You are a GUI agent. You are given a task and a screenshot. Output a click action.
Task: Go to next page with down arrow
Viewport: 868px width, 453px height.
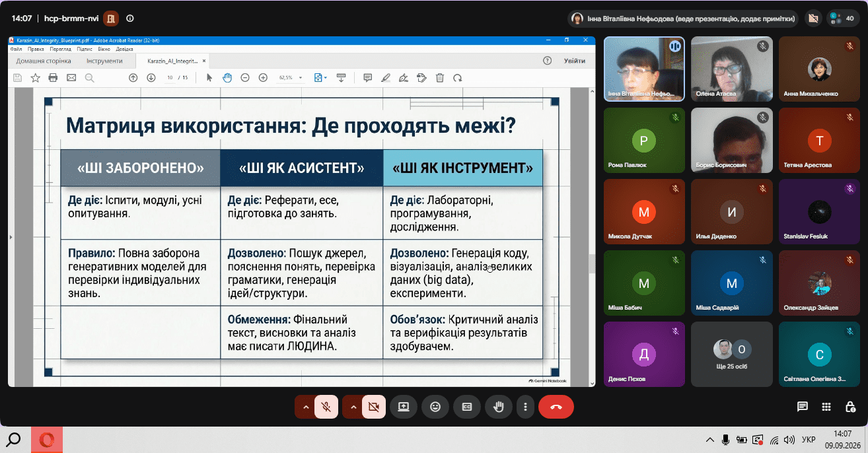151,78
